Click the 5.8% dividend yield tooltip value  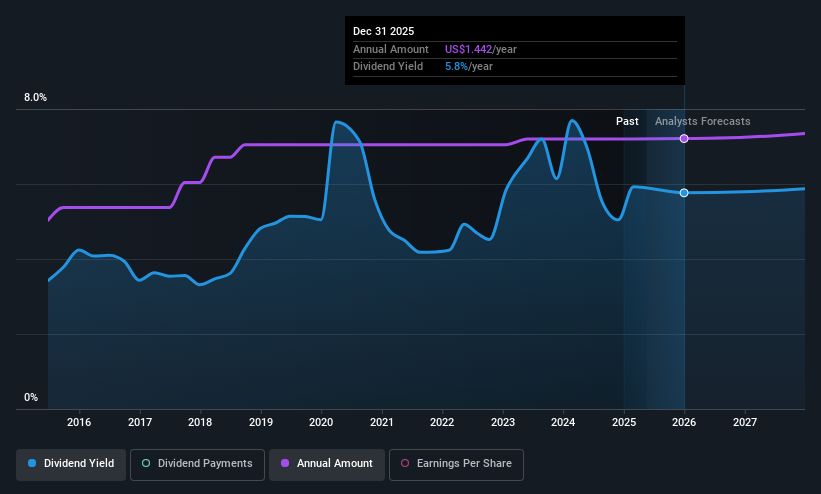pos(456,67)
